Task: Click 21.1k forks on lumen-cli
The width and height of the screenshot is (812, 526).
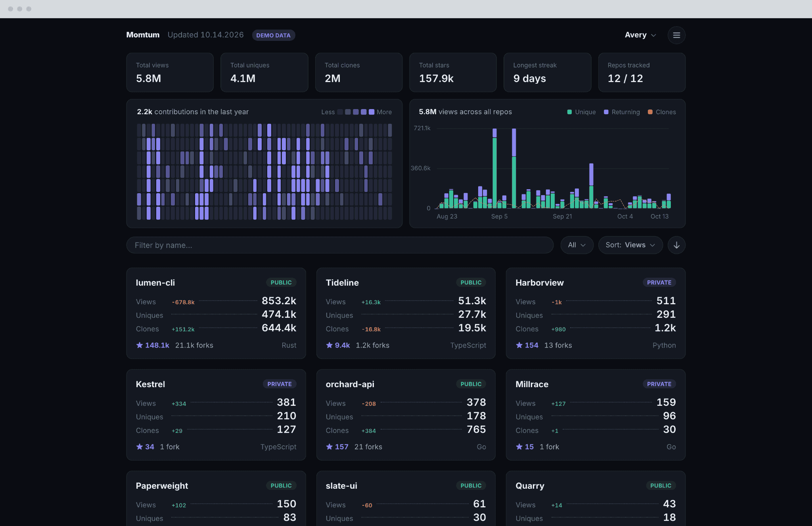Action: point(194,345)
